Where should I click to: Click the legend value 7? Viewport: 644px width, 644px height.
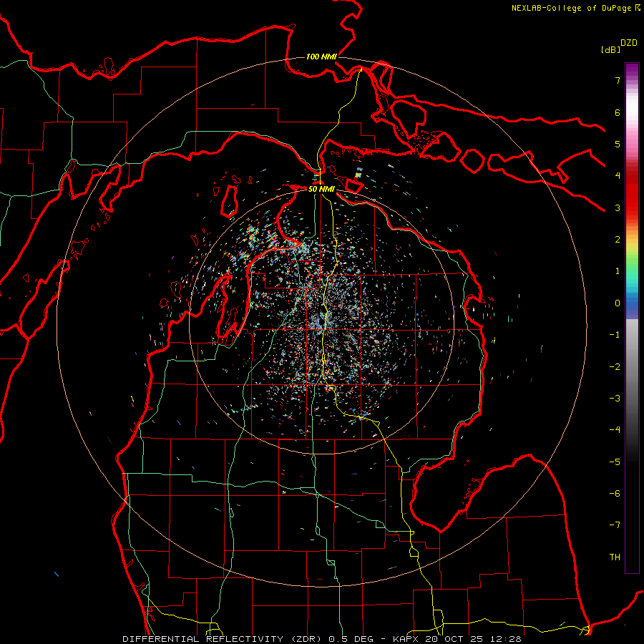coord(618,80)
